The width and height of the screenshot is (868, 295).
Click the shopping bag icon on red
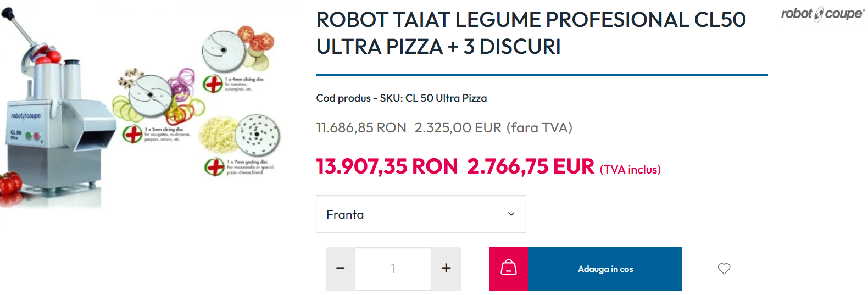[x=509, y=269]
